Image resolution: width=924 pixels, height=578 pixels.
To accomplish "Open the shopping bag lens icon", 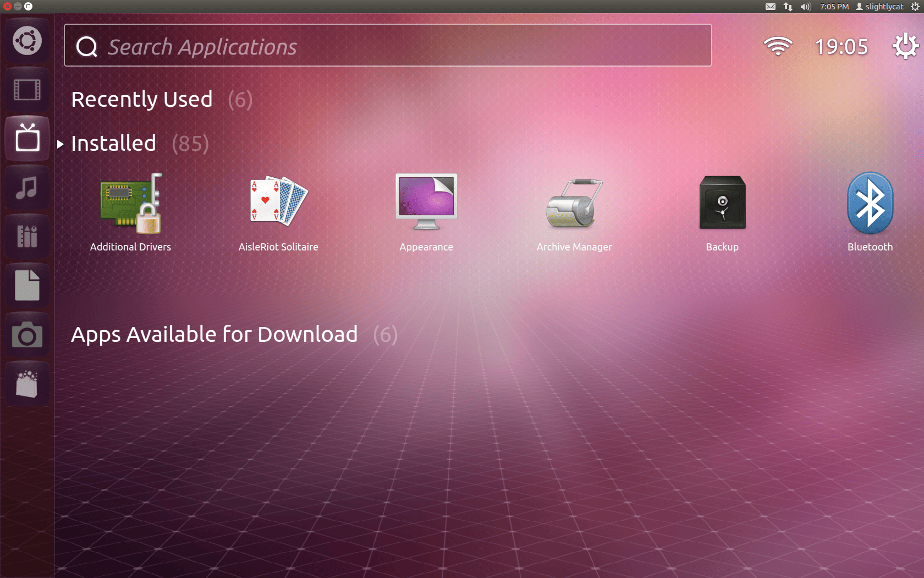I will (x=27, y=384).
